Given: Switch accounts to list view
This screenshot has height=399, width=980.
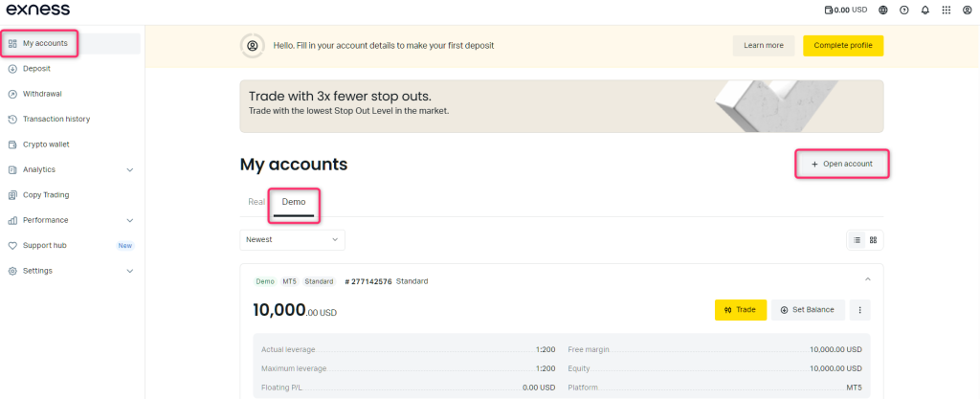Looking at the screenshot, I should [x=857, y=240].
